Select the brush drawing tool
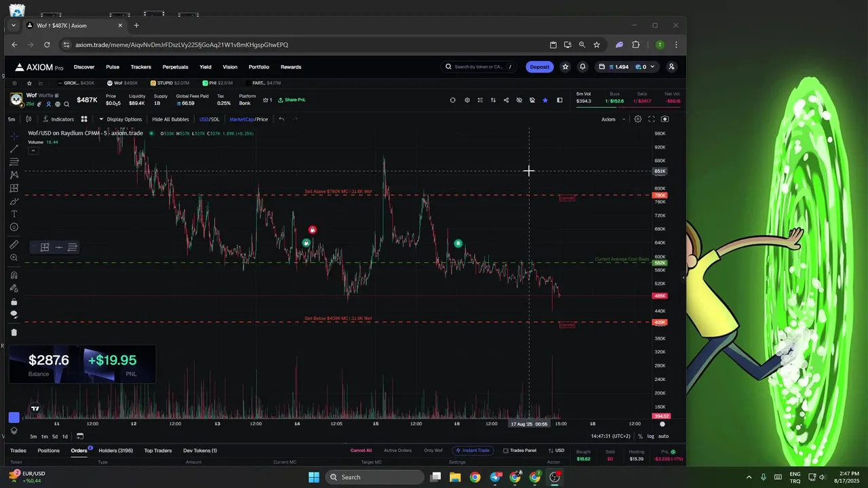The height and width of the screenshot is (488, 868). (14, 201)
